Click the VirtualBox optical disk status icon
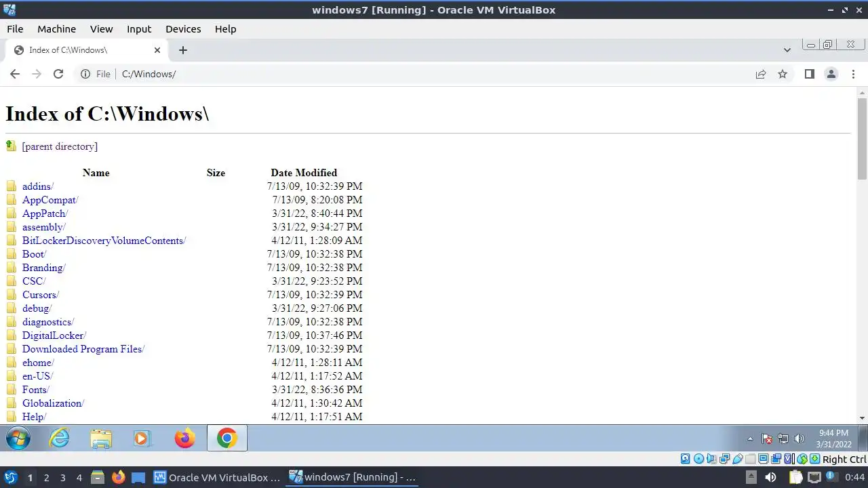868x488 pixels. pyautogui.click(x=698, y=459)
